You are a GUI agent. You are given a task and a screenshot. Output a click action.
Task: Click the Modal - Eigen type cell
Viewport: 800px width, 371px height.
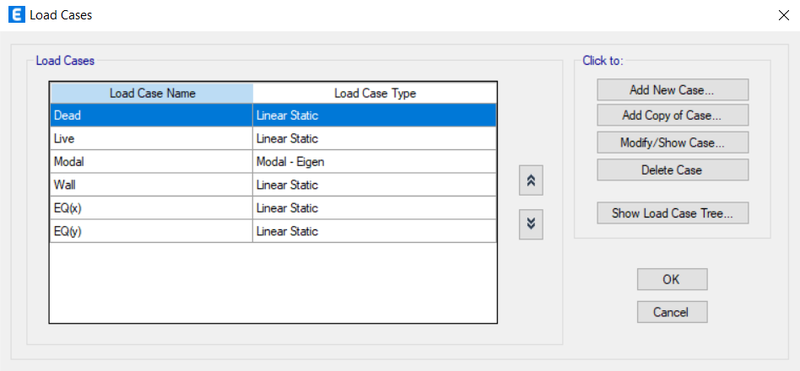pos(374,162)
